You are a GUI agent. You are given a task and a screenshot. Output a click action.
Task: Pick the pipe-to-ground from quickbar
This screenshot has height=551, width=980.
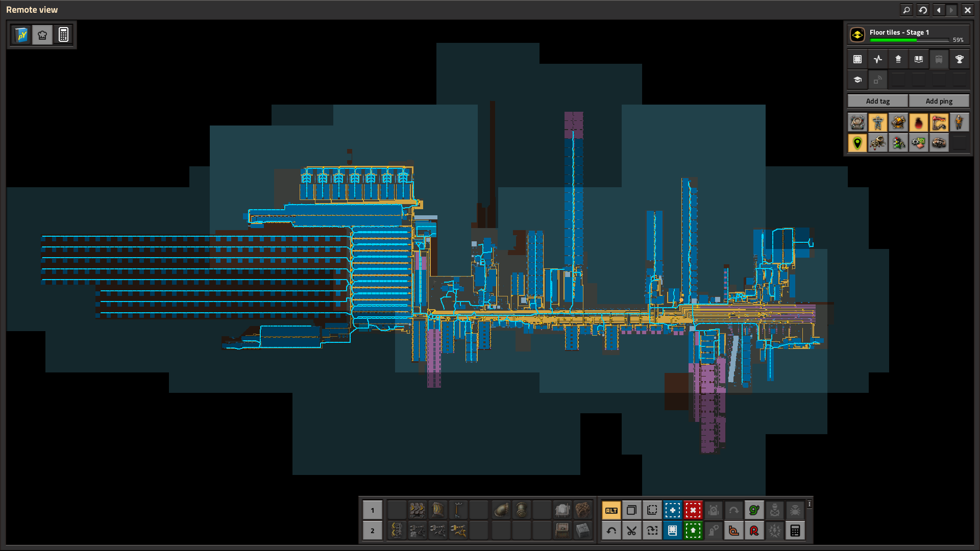coord(522,510)
